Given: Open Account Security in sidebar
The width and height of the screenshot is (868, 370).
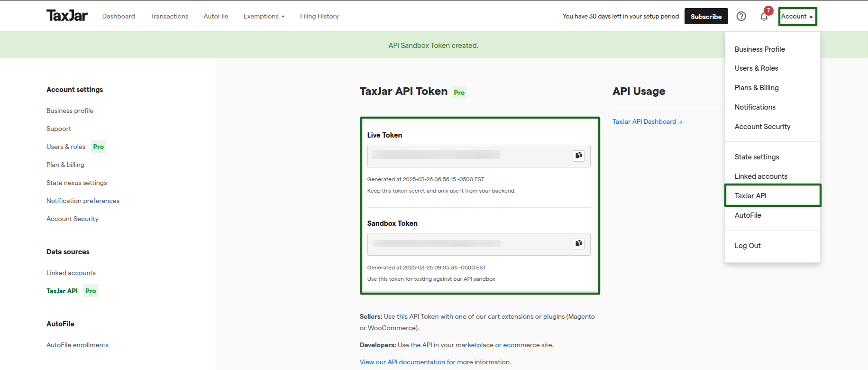Looking at the screenshot, I should tap(73, 219).
